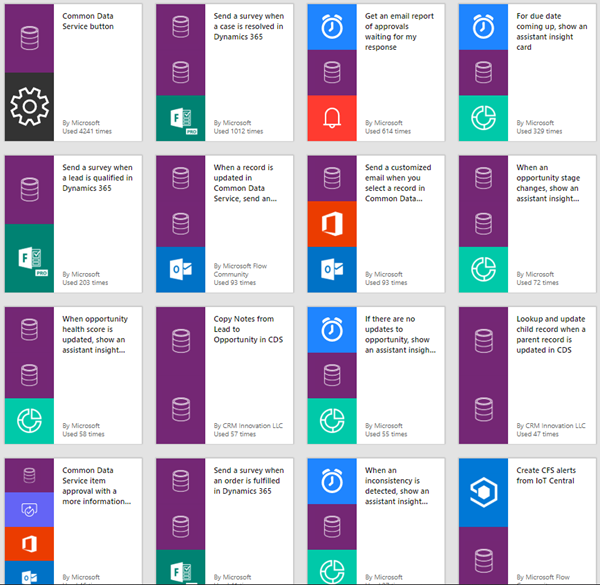Click the assistant insight icon on due date card

click(x=483, y=118)
